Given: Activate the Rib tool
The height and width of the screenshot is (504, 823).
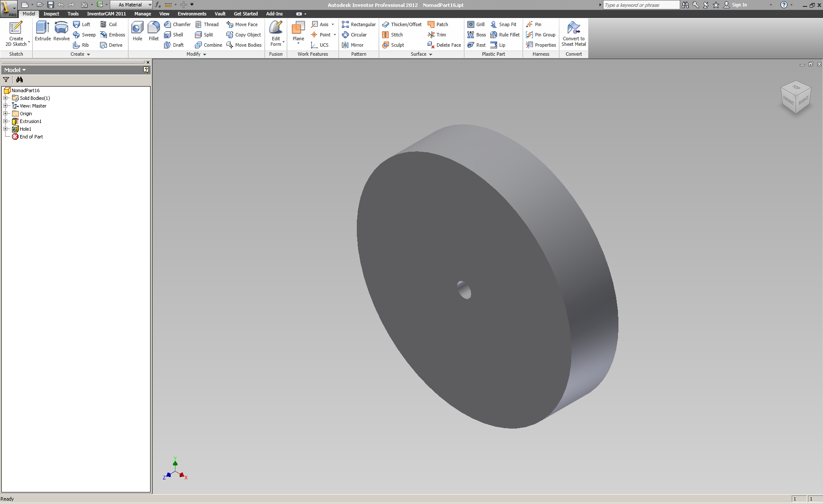Looking at the screenshot, I should 81,45.
